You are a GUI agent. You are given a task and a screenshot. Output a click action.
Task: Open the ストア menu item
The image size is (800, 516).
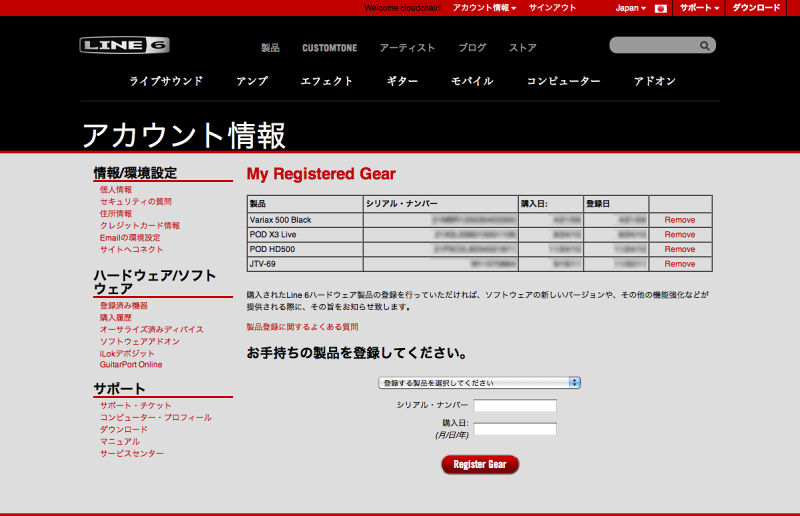pyautogui.click(x=522, y=47)
